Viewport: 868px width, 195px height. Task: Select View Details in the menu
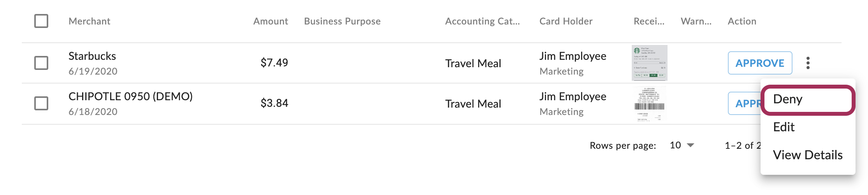(807, 155)
